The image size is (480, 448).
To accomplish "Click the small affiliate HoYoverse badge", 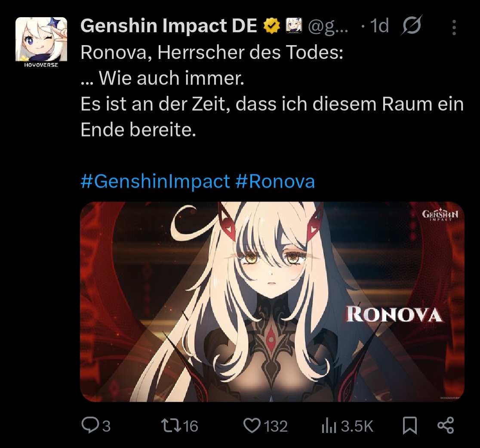I will [294, 25].
